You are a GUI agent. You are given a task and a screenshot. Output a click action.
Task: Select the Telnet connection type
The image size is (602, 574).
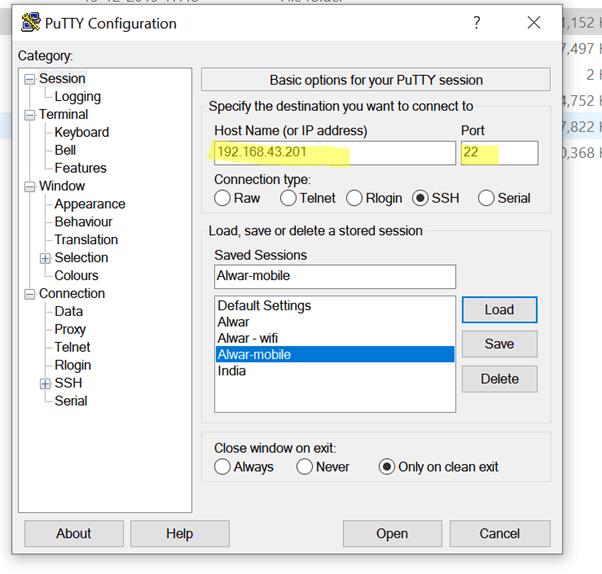pos(289,198)
